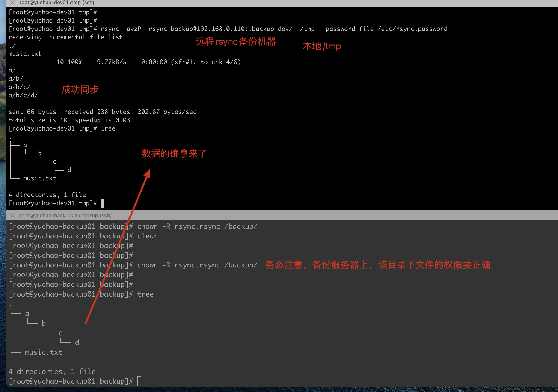Close the yuchao-backup01 terminal pane
This screenshot has width=558, height=392.
(12, 215)
